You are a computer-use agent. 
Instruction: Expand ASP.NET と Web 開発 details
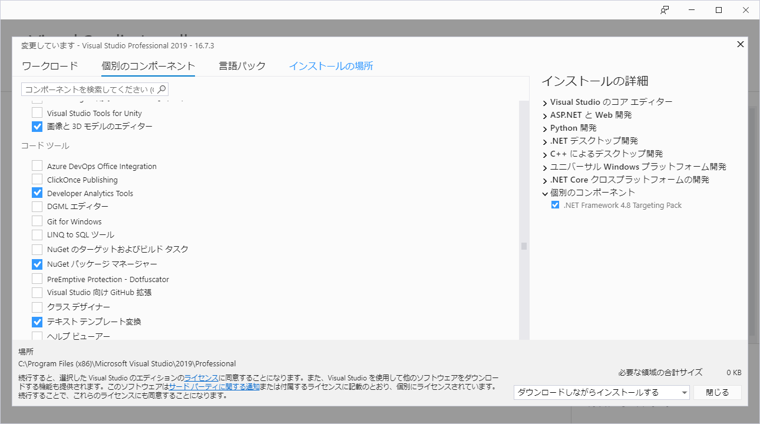click(545, 116)
